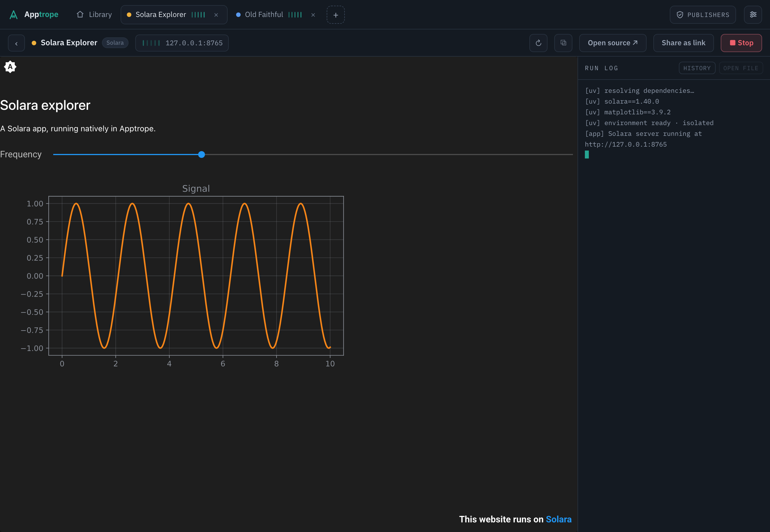Click the Frequency slider handle
Image resolution: width=770 pixels, height=532 pixels.
click(x=202, y=154)
